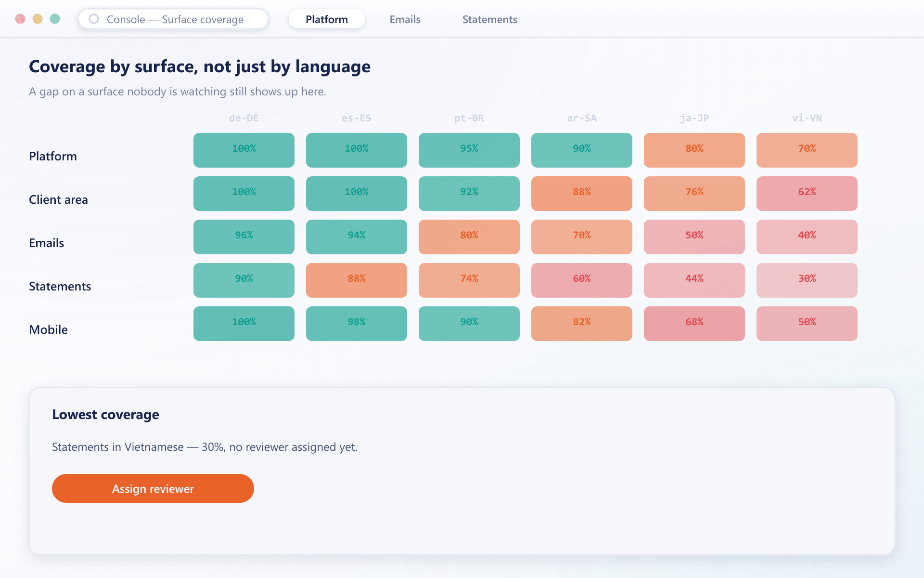Click the Emails pt-BR 80% cell

[469, 237]
